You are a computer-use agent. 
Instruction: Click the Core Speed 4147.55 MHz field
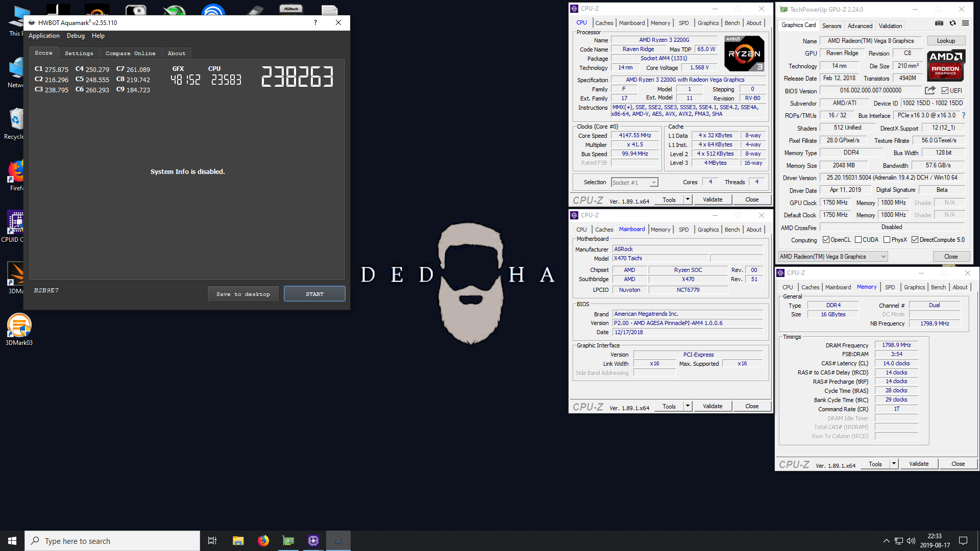(635, 136)
